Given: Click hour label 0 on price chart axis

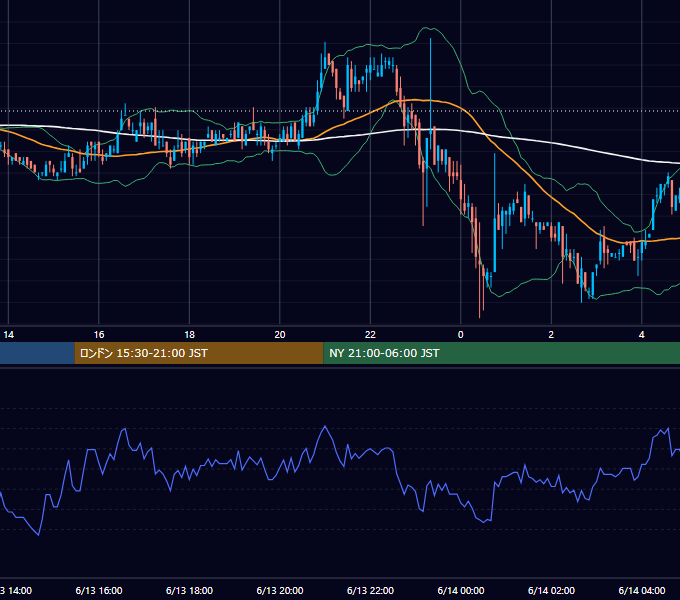Looking at the screenshot, I should click(461, 335).
